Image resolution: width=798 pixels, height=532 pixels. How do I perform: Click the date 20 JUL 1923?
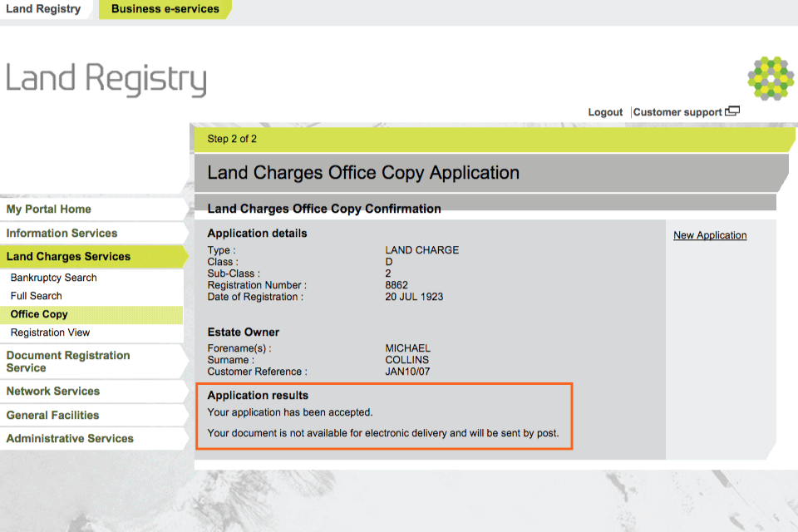(414, 297)
